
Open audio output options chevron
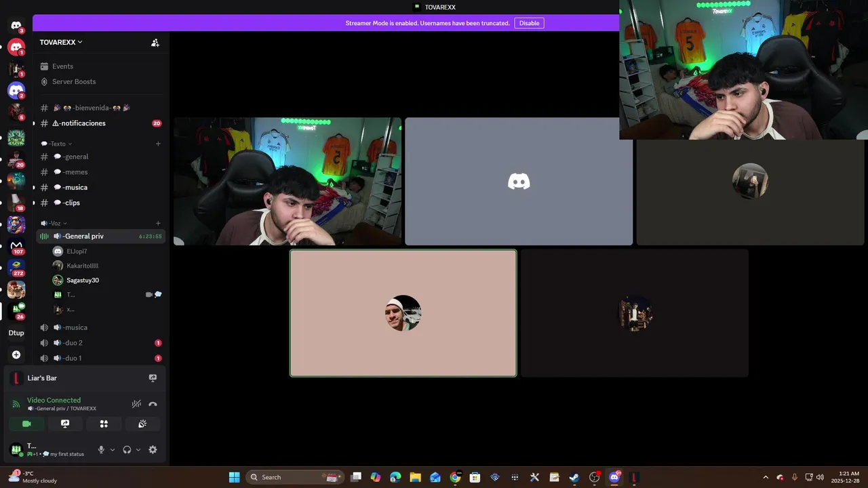[x=138, y=449]
